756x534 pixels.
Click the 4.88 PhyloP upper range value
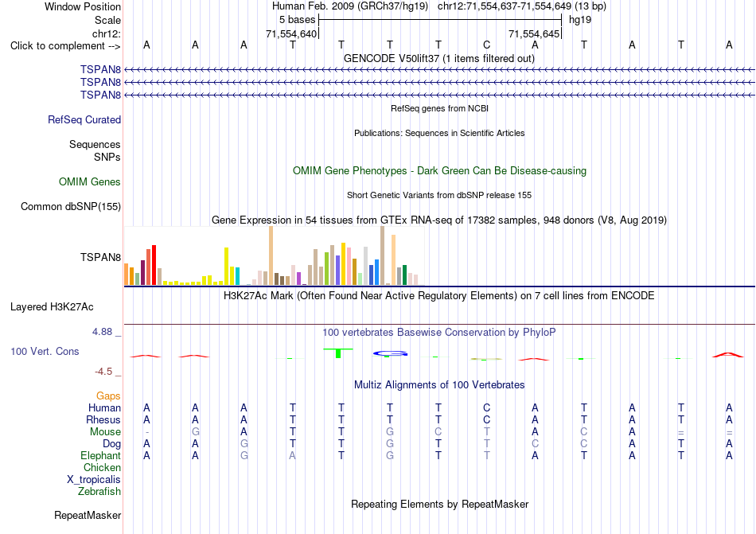[x=102, y=332]
